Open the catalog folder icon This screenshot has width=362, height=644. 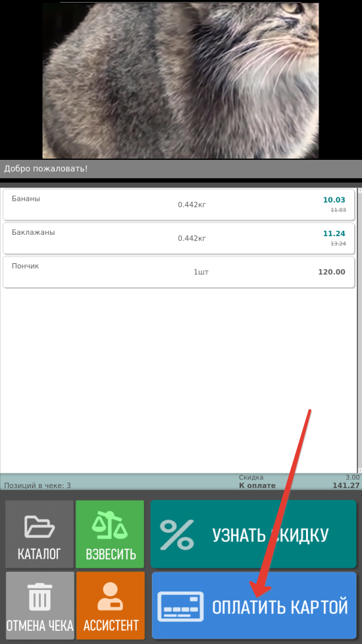click(39, 526)
